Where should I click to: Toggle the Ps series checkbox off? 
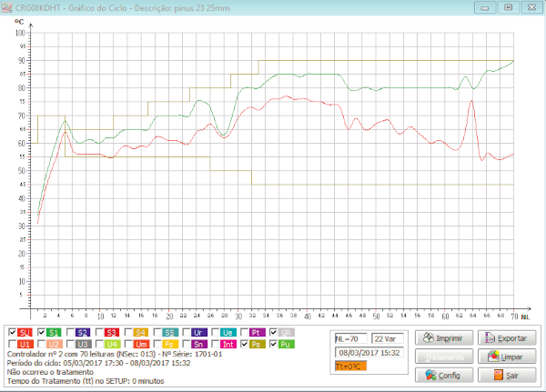pyautogui.click(x=245, y=345)
